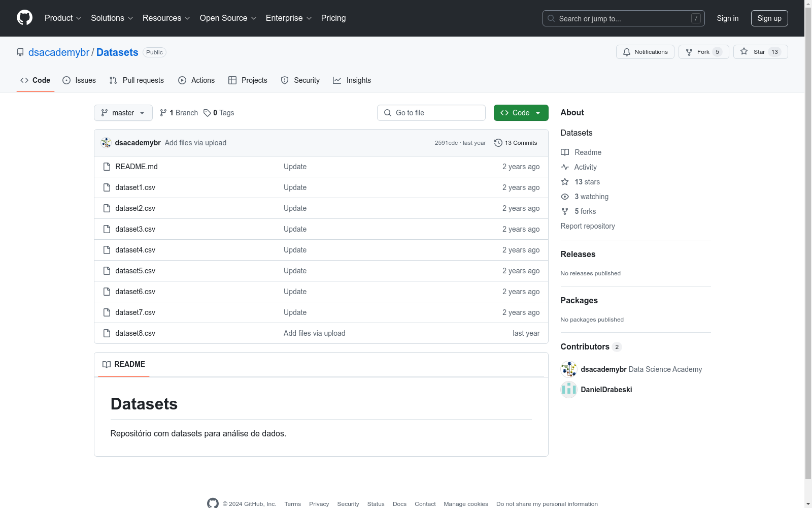Click the GitHub logo in the header

click(x=24, y=18)
